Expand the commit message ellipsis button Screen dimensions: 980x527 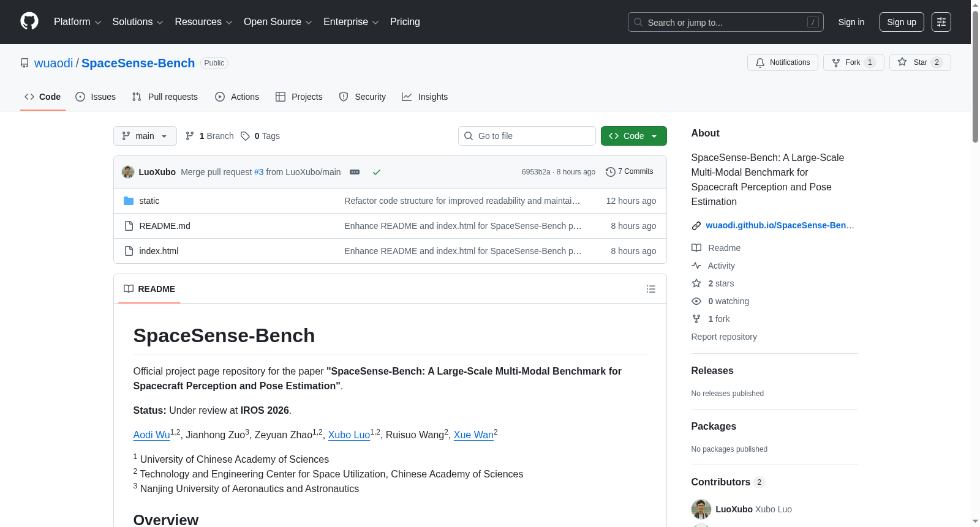[x=355, y=172]
